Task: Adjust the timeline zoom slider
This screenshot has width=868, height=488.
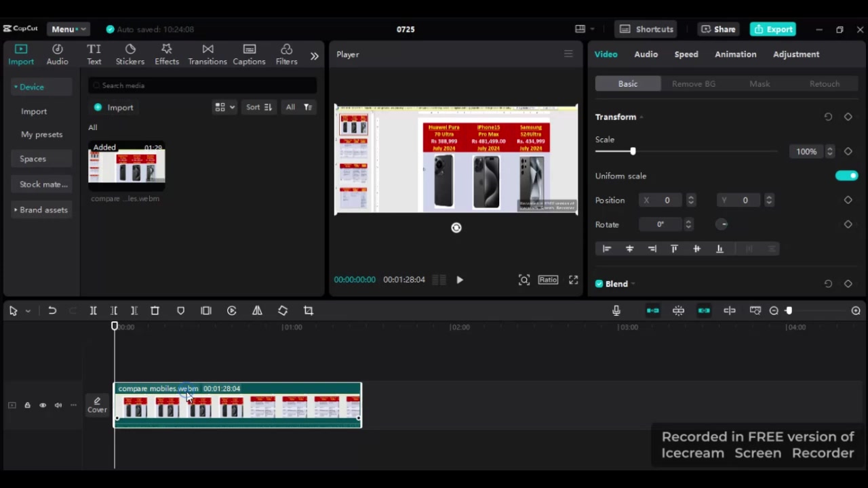Action: coord(789,310)
